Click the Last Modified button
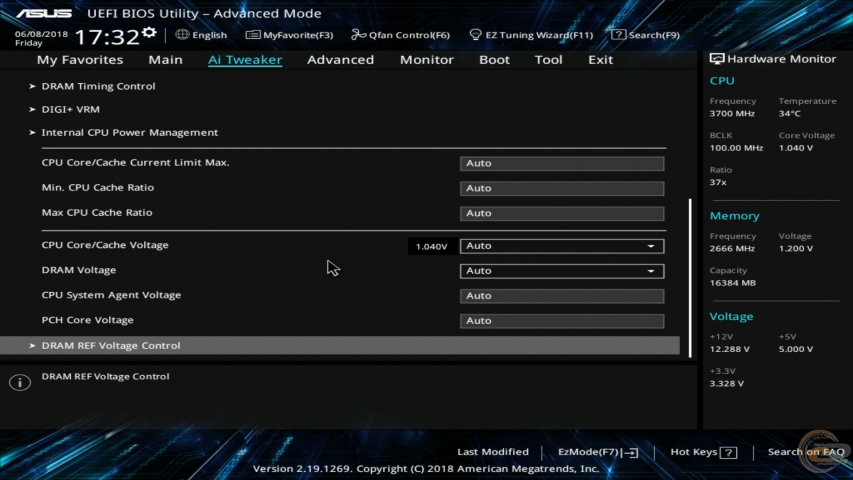This screenshot has height=480, width=853. click(x=492, y=452)
